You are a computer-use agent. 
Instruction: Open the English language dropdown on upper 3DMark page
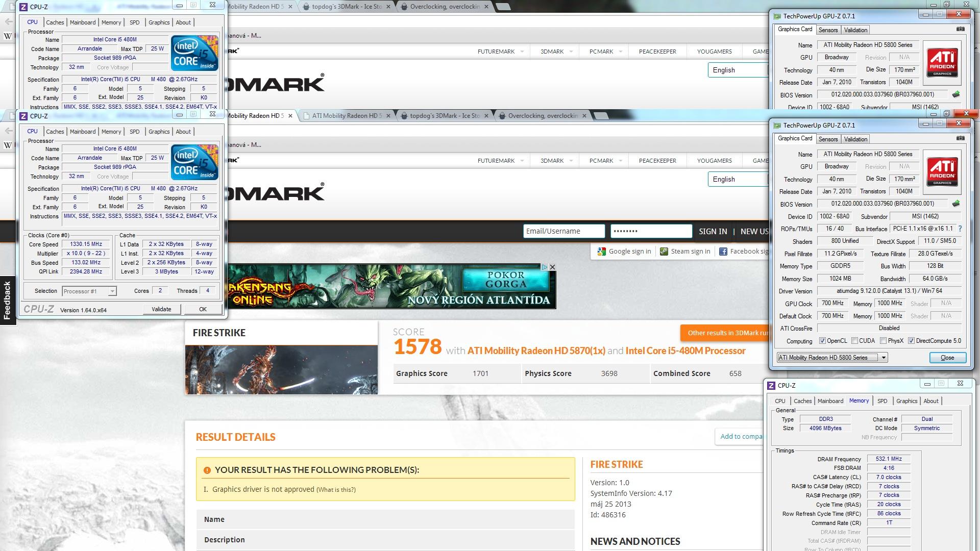(738, 70)
